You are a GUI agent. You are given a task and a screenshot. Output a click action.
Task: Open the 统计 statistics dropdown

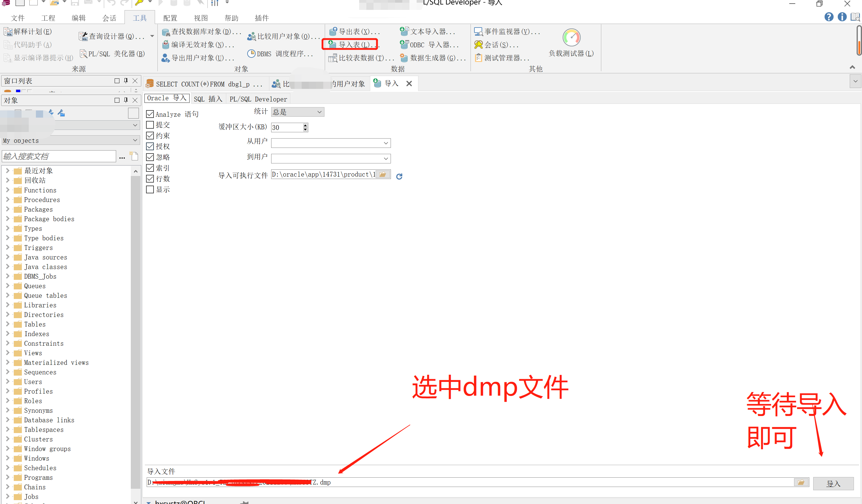(297, 112)
